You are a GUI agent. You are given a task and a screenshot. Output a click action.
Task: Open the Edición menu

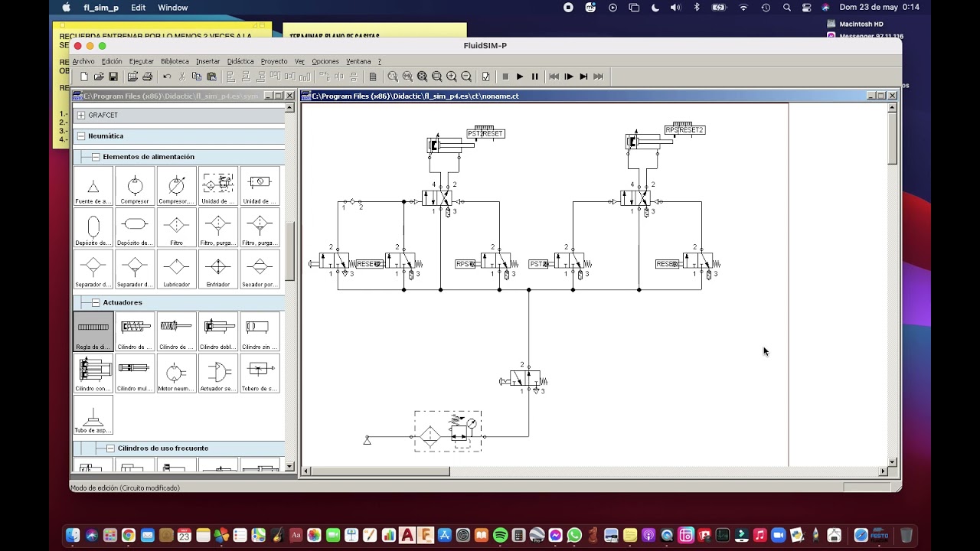112,61
